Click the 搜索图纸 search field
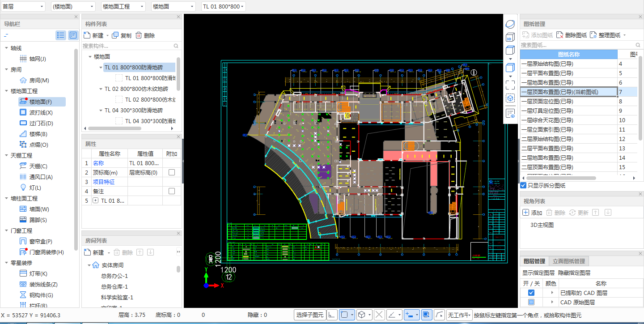The image size is (644, 324). (x=581, y=45)
